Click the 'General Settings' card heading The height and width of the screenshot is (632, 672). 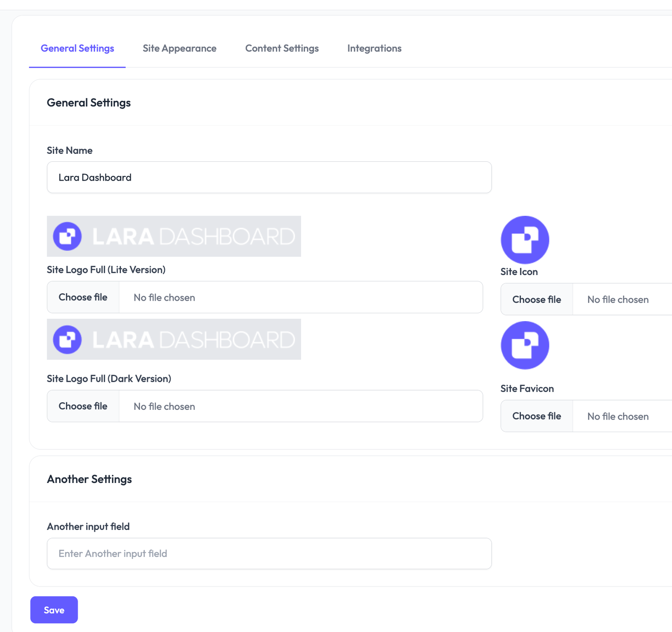[x=89, y=103]
